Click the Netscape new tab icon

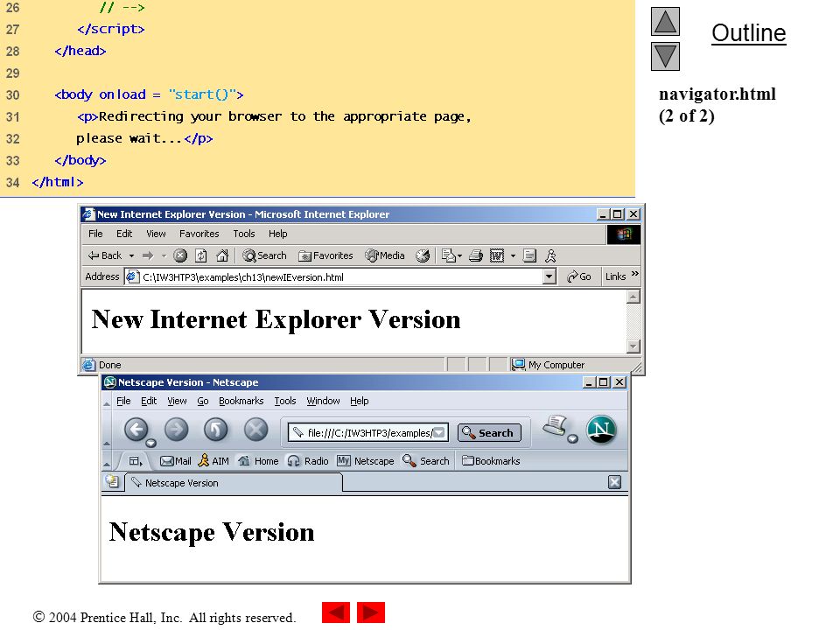pyautogui.click(x=113, y=481)
